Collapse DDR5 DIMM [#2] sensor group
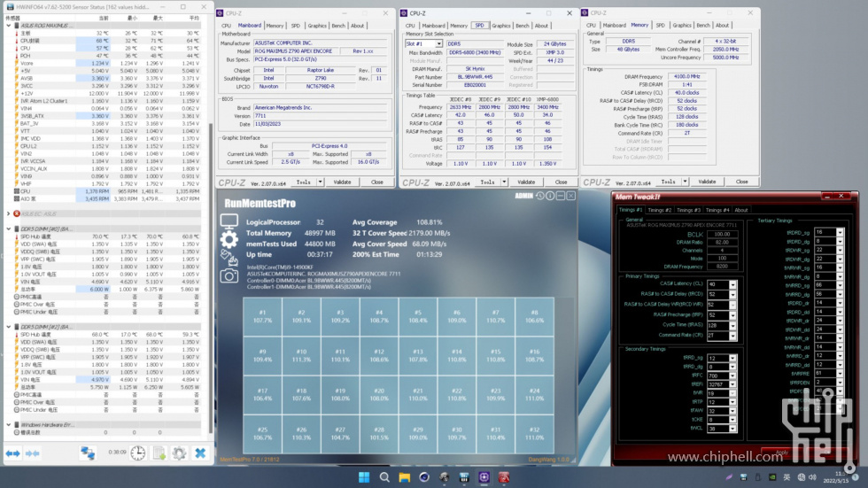This screenshot has width=868, height=488. pos(8,327)
